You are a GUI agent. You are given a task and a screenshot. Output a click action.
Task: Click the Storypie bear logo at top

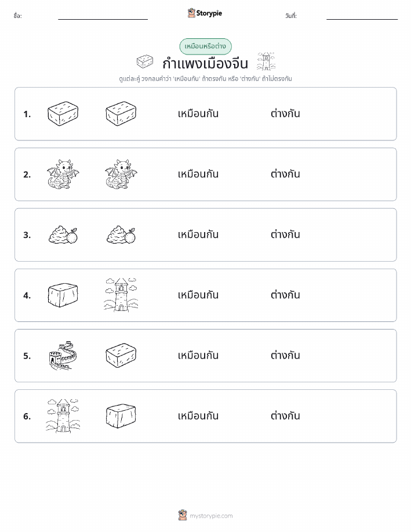(191, 13)
